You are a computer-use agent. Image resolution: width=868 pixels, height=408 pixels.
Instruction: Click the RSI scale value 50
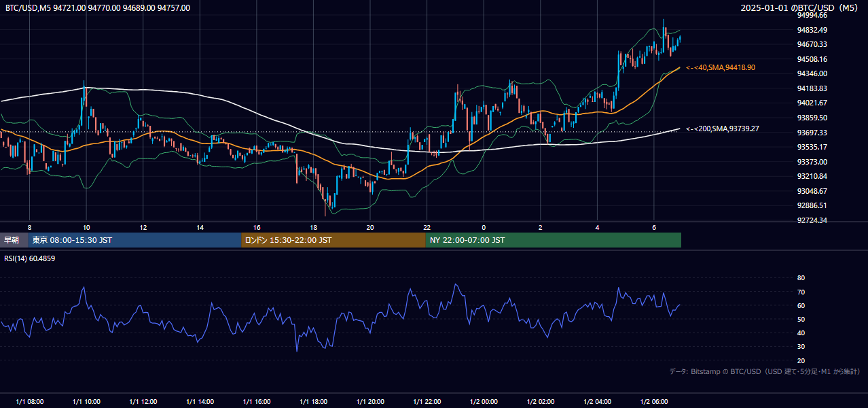click(801, 319)
